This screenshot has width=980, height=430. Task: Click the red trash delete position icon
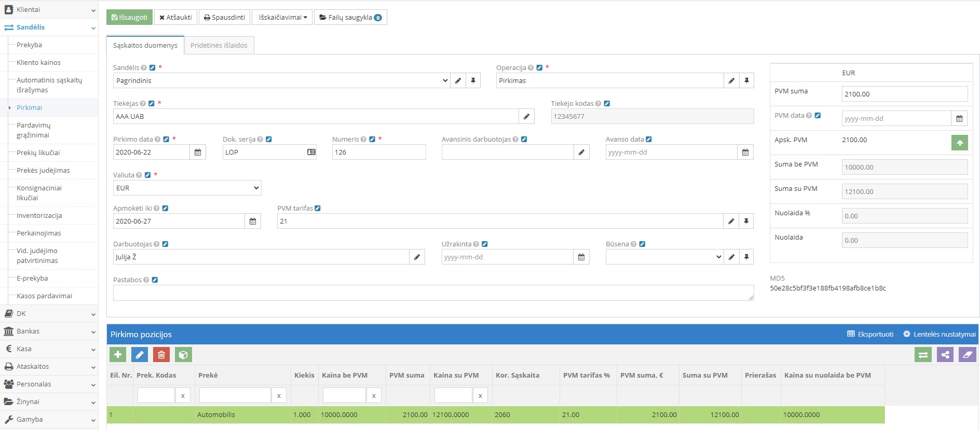[x=161, y=355]
